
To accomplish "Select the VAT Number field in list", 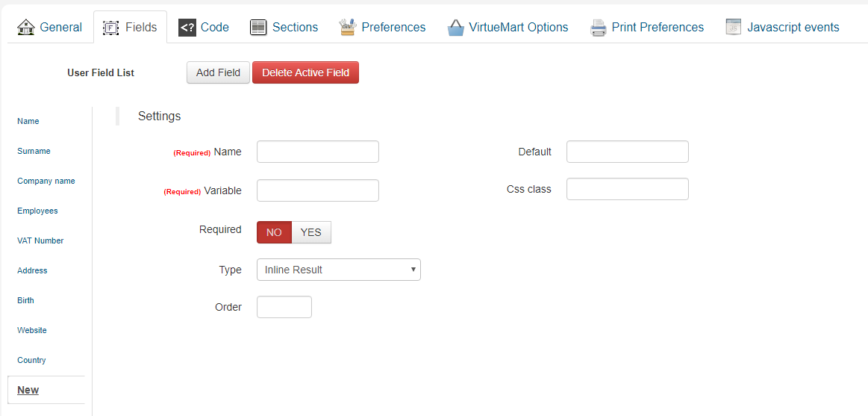I will [x=40, y=241].
